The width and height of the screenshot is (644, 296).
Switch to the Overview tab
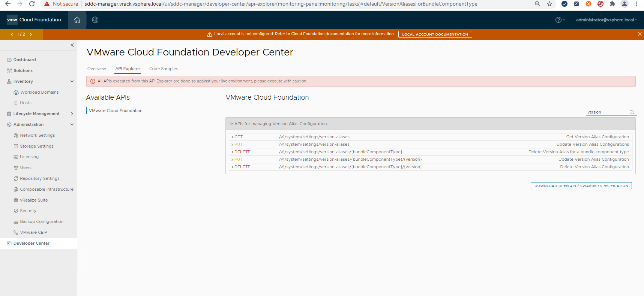pos(97,69)
